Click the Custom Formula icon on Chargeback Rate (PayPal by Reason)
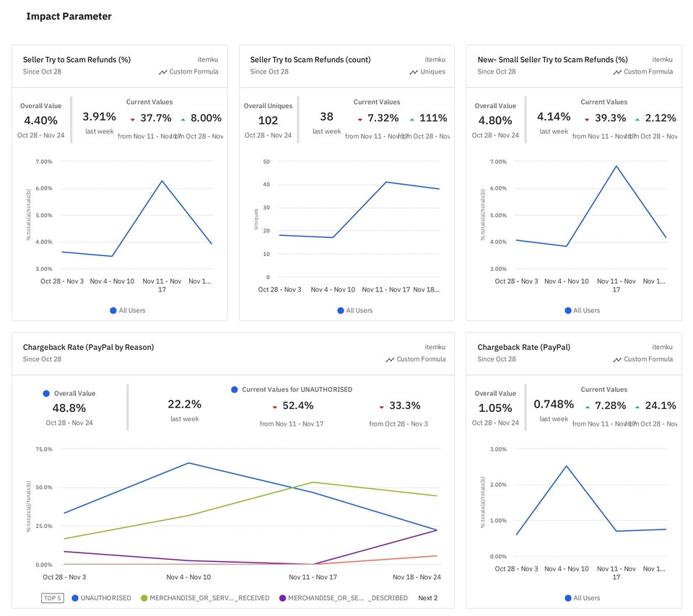This screenshot has height=616, width=693. 390,359
